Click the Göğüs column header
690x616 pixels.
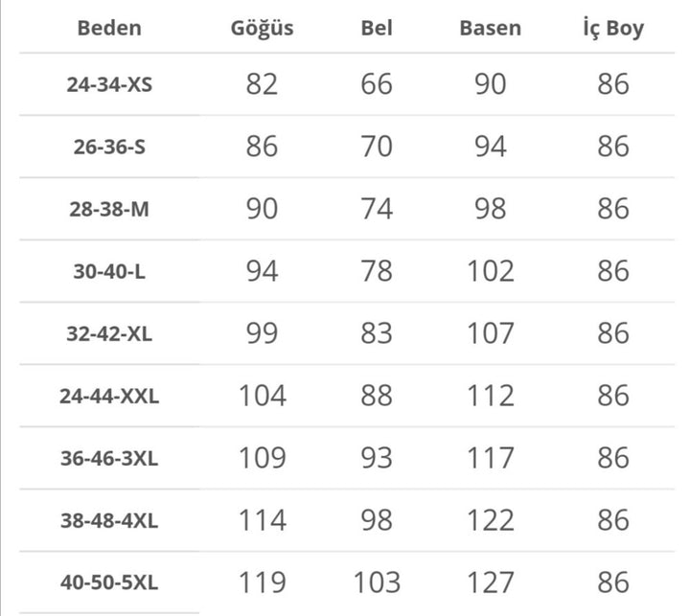262,27
